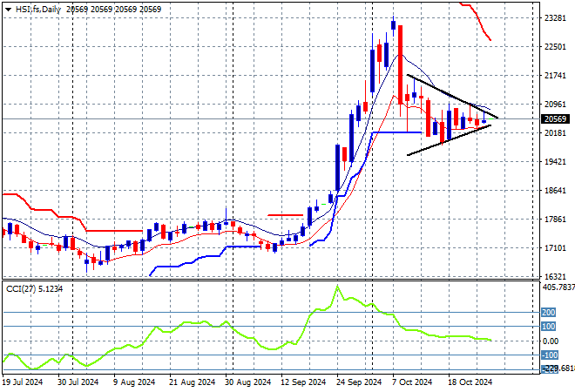The height and width of the screenshot is (392, 575).
Task: Open the dropdown arrow beside HSI.fs,Daily
Action: click(x=8, y=8)
